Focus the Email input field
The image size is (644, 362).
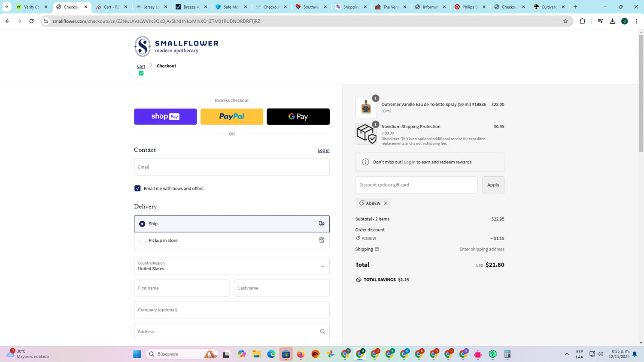[232, 167]
